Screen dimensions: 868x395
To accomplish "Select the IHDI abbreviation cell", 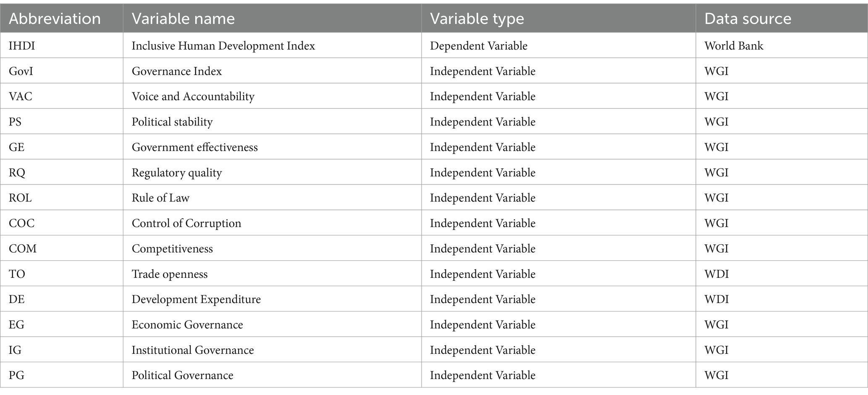I will [x=61, y=45].
